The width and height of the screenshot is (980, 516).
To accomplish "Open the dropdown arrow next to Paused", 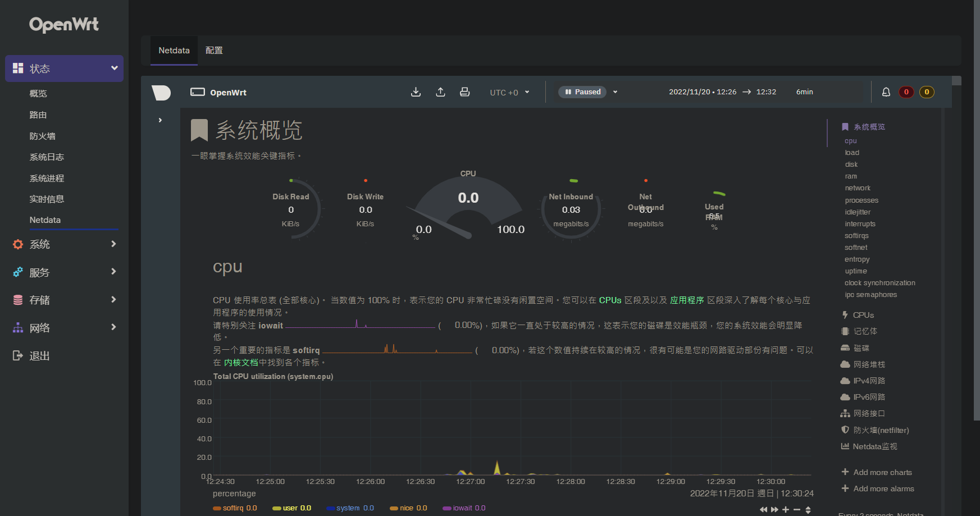I will click(615, 92).
